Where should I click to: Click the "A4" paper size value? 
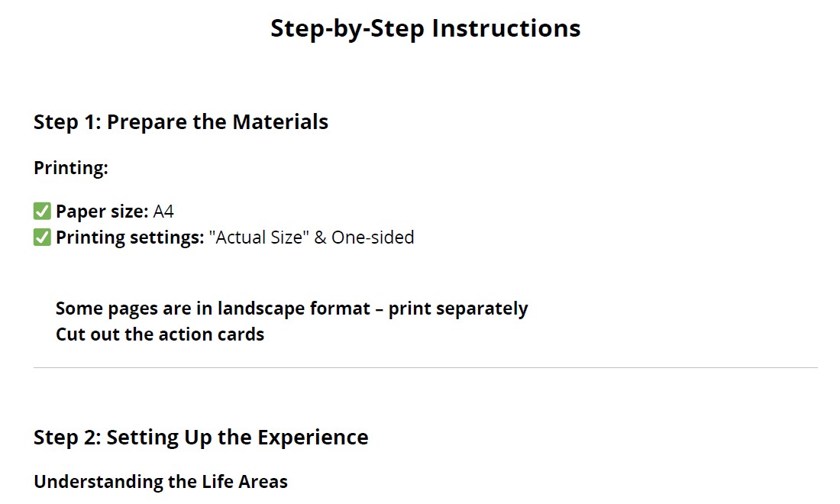click(x=163, y=212)
